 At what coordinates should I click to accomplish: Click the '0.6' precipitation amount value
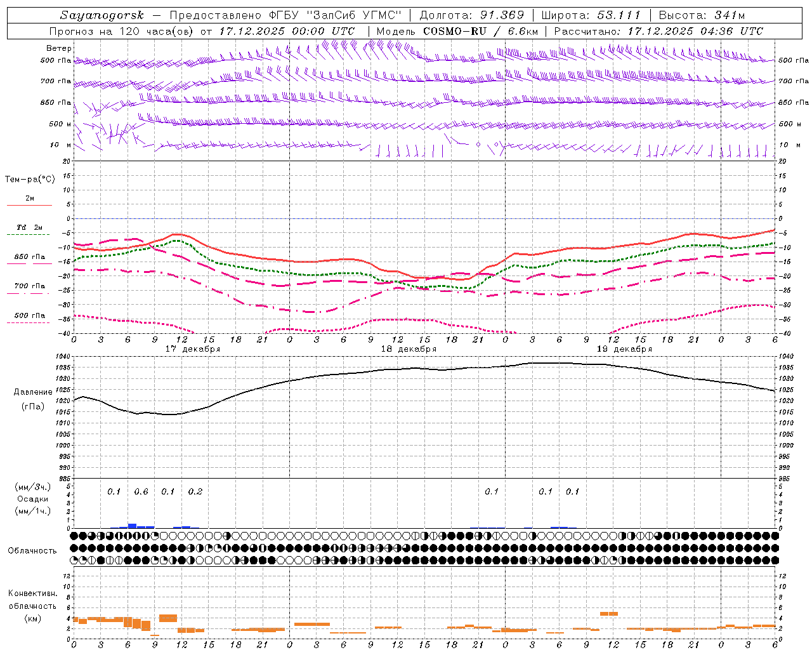click(x=141, y=492)
